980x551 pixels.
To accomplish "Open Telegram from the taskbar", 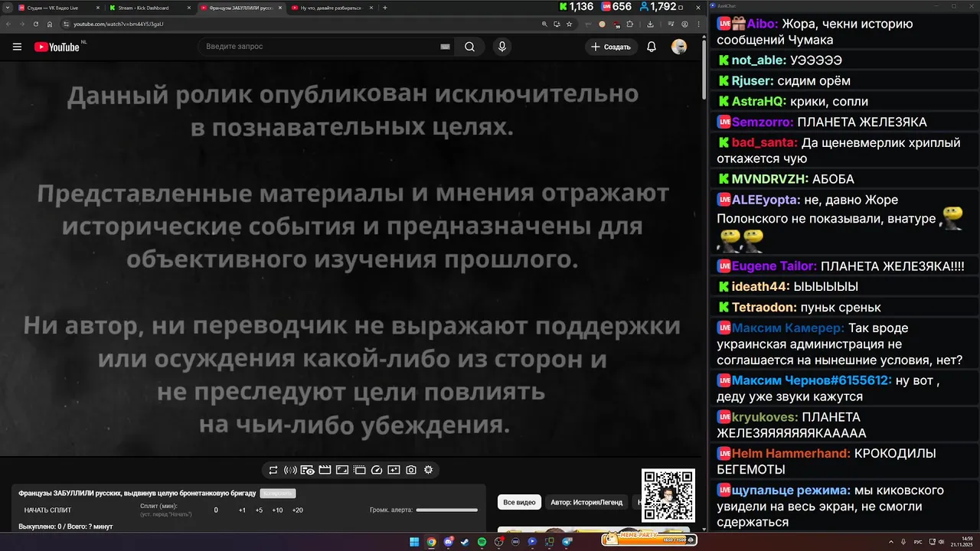I will click(x=567, y=541).
